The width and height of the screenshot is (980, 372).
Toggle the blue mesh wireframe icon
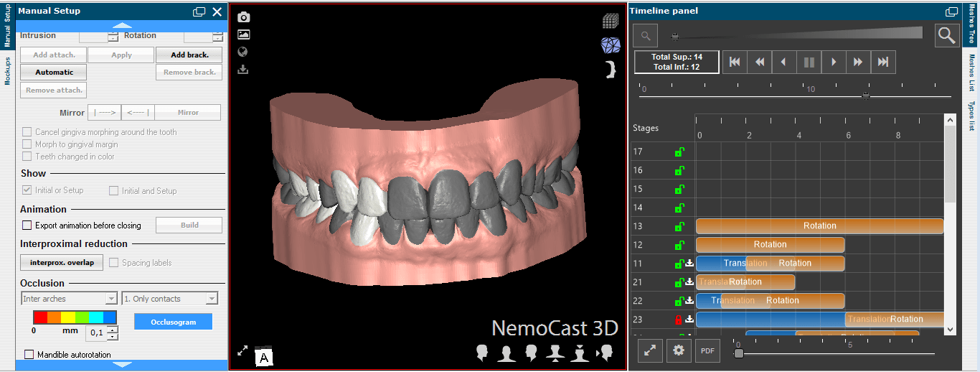coord(611,45)
